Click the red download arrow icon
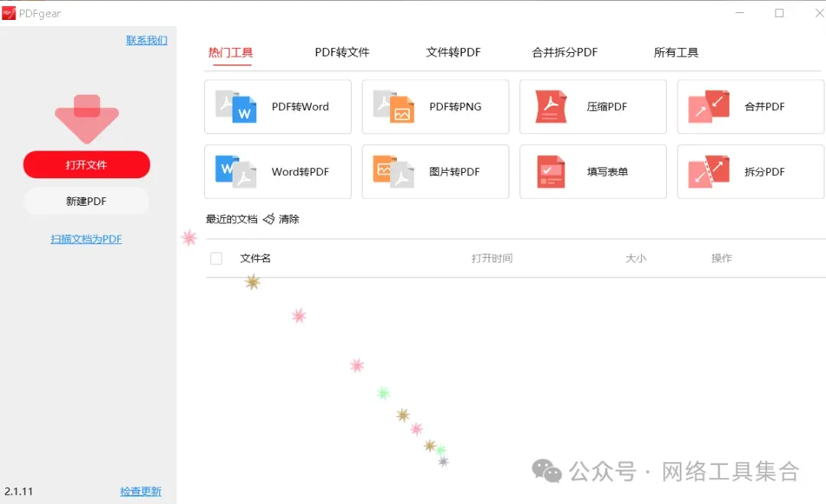Image resolution: width=826 pixels, height=504 pixels. pyautogui.click(x=87, y=119)
